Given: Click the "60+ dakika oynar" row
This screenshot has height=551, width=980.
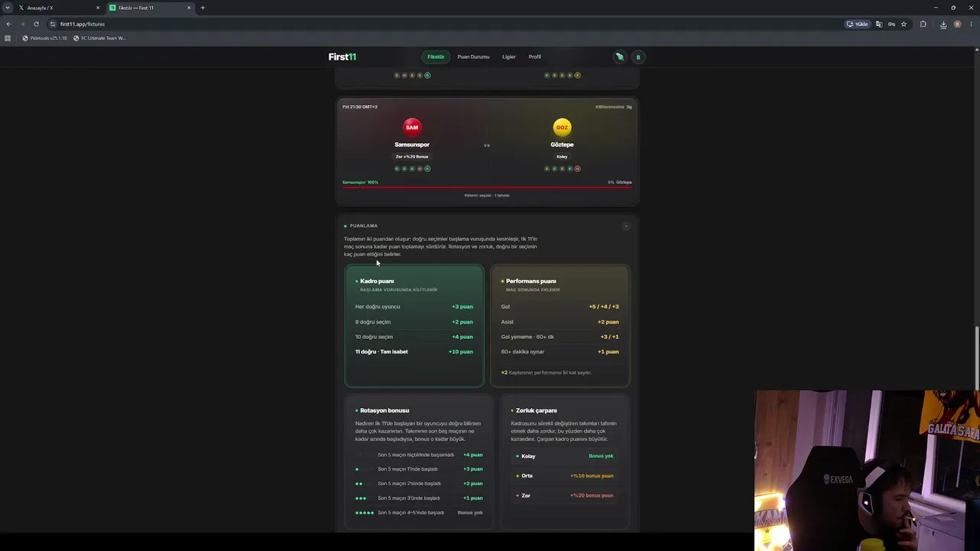Looking at the screenshot, I should tap(560, 352).
